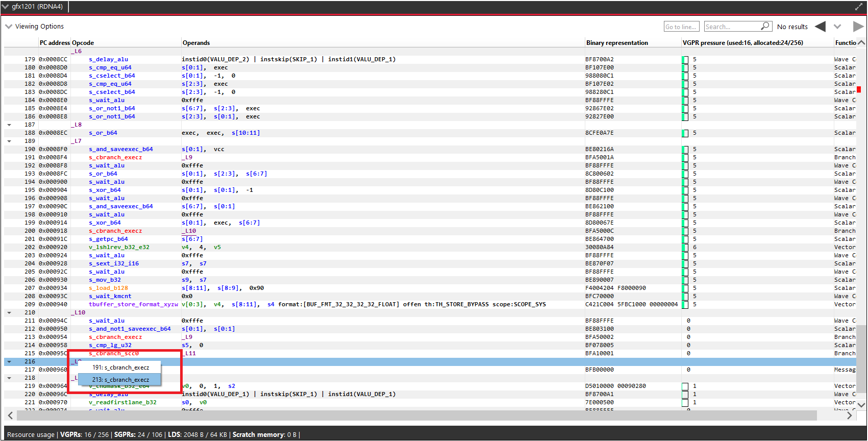Click the vertical scrollbar down arrow

point(861,405)
